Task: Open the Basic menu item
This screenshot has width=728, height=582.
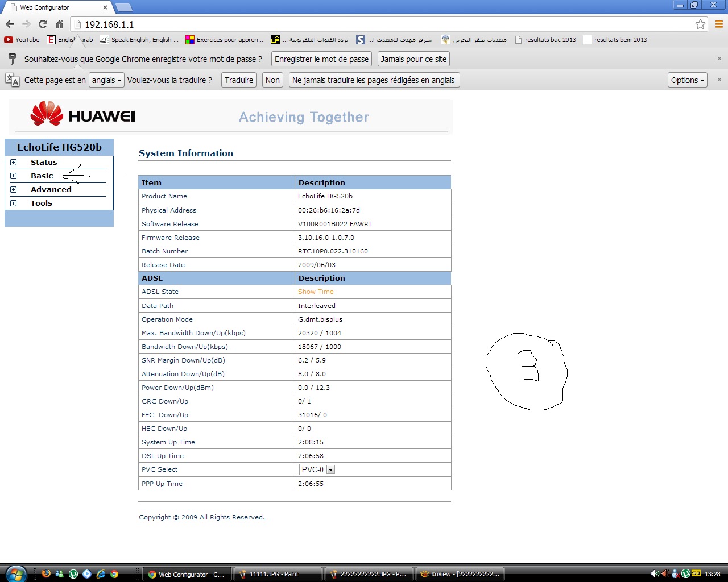Action: tap(42, 176)
